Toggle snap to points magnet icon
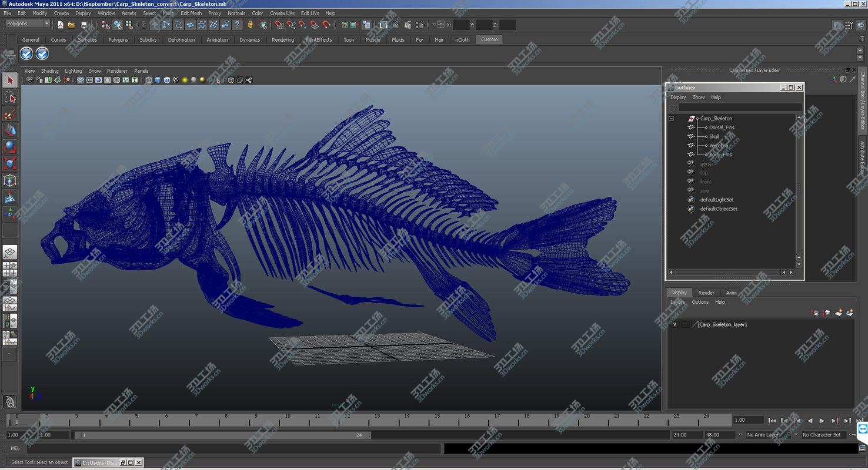868x470 pixels. 303,25
